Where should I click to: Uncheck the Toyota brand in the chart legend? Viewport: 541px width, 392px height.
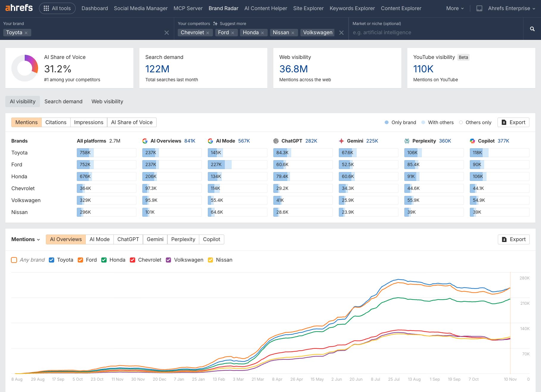(51, 260)
